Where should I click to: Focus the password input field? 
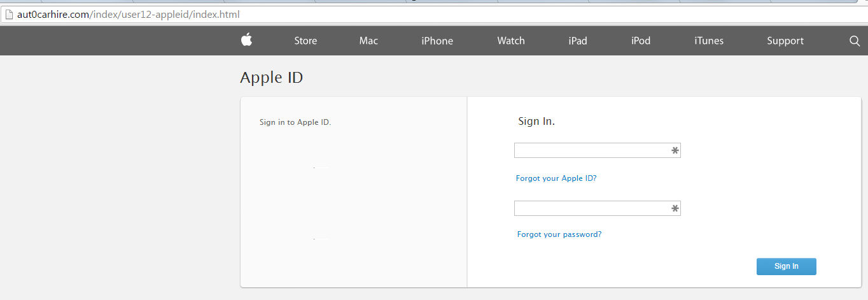(598, 208)
